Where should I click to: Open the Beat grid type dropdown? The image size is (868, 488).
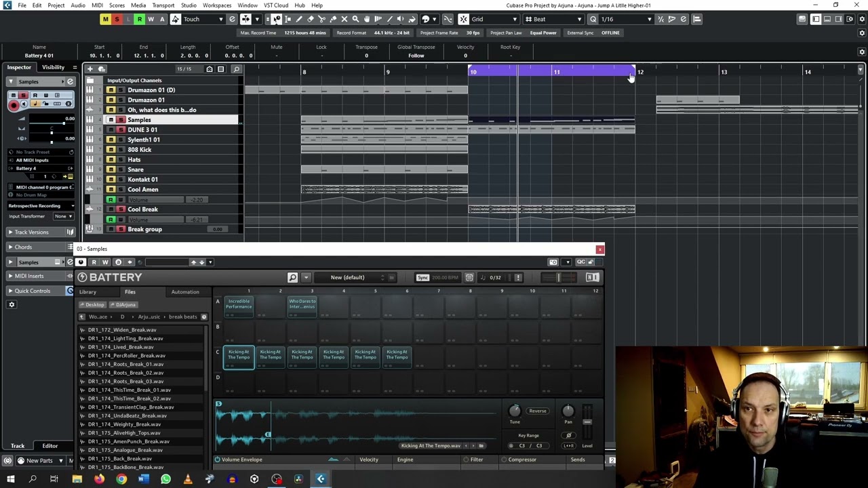click(553, 19)
